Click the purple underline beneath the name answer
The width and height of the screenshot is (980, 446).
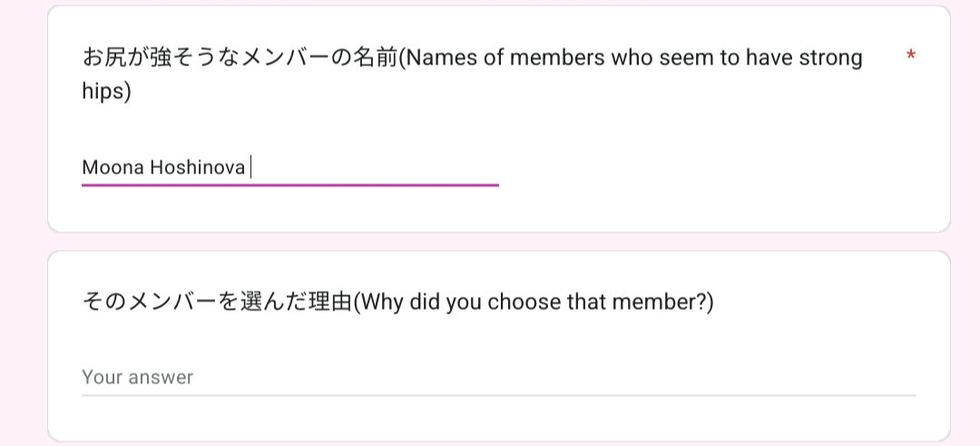tap(290, 185)
